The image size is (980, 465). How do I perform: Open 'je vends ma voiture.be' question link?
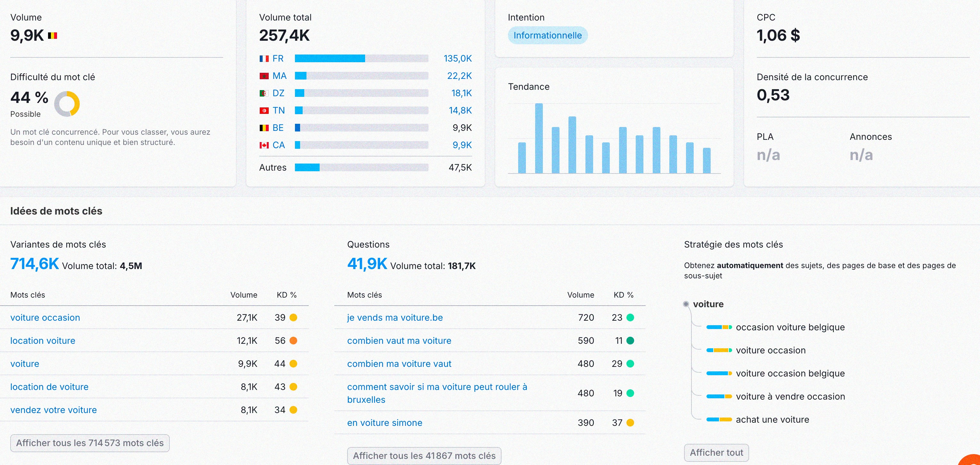395,317
